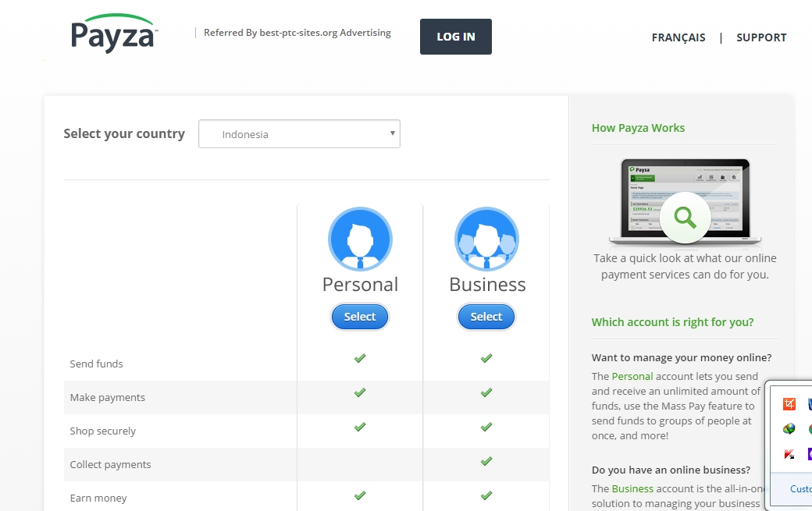
Task: Open the SUPPORT page
Action: coord(761,37)
